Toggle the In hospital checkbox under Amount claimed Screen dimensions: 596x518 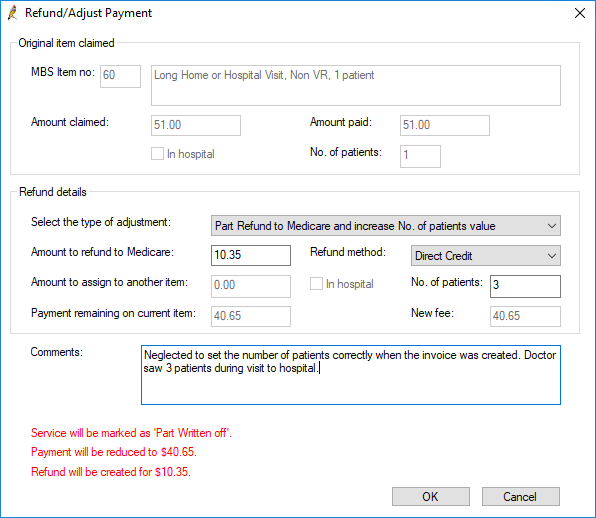(157, 154)
